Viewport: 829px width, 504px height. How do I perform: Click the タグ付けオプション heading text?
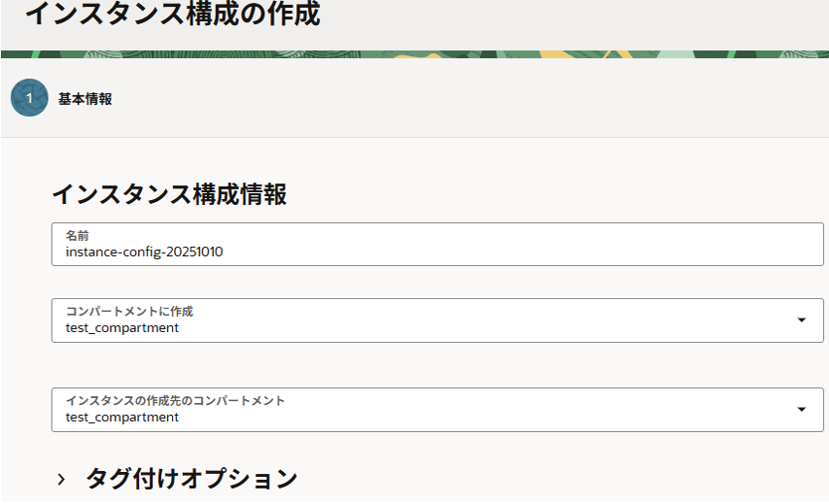[x=191, y=479]
